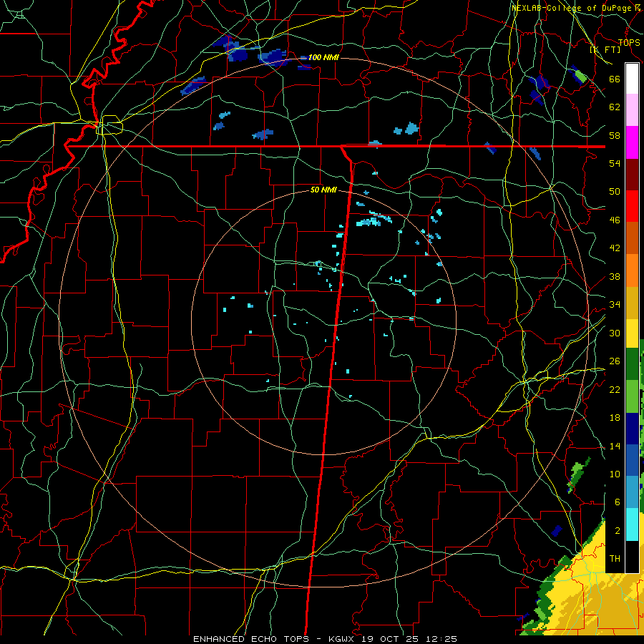644x644 pixels.
Task: Click the navy blue legend swatch
Action: tap(632, 429)
